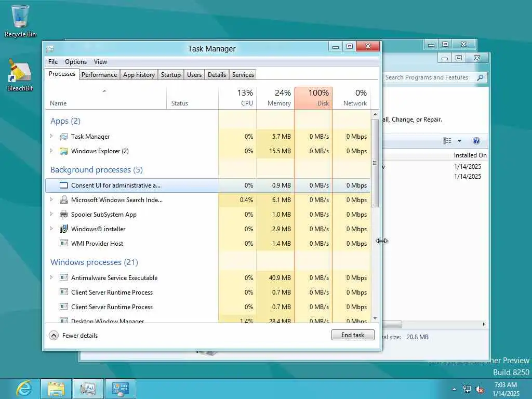Click the scrollbar down arrow in Task Manager
This screenshot has width=532, height=399.
click(375, 318)
